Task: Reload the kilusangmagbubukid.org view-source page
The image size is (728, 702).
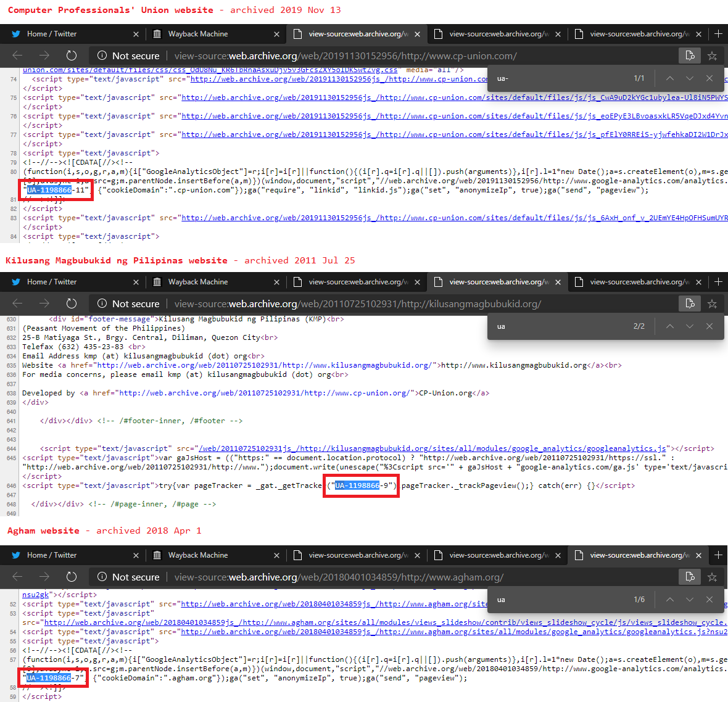Action: 71,304
